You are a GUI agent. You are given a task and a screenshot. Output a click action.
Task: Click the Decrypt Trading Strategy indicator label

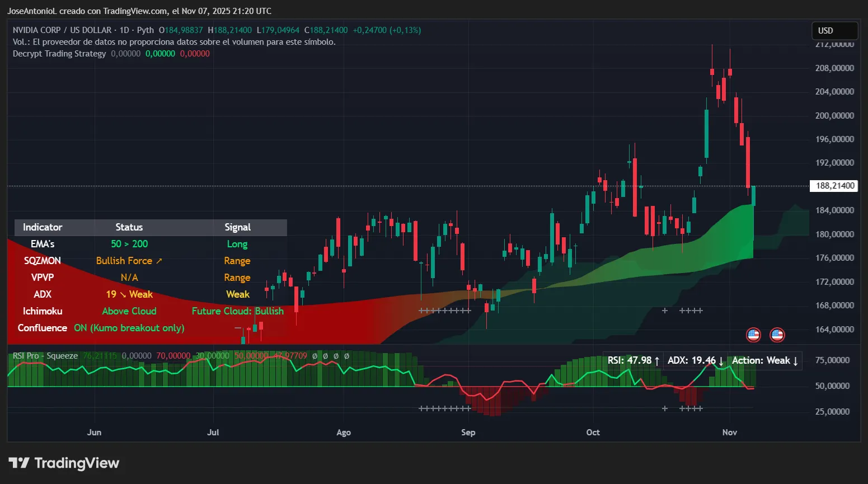point(59,54)
